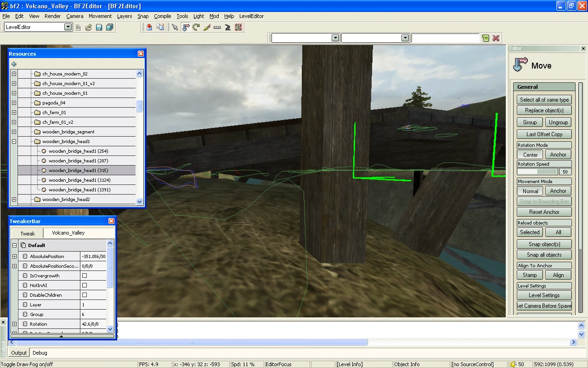588x368 pixels.
Task: Toggle the NotInAI checkbox
Action: click(84, 285)
